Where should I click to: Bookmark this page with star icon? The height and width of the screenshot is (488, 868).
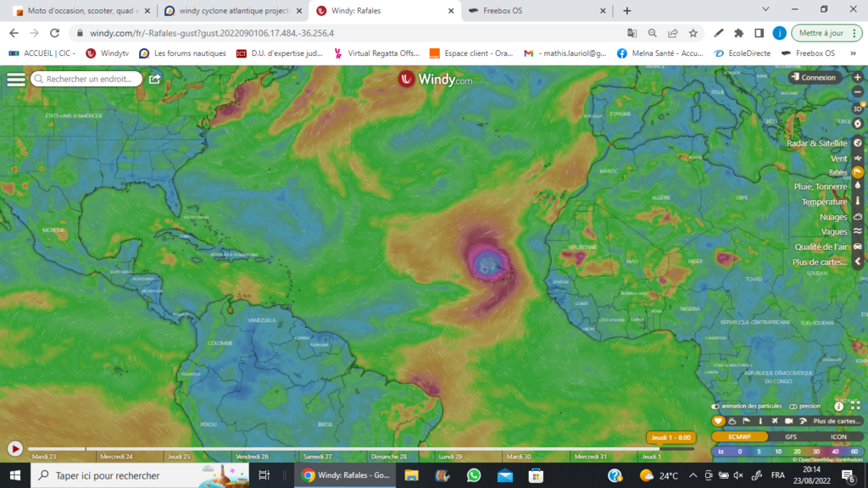(693, 33)
